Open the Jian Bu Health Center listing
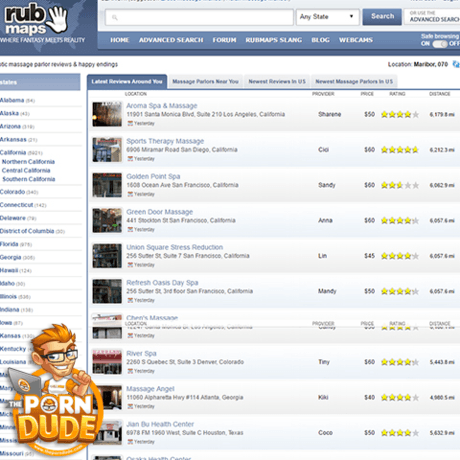Screen dimensions: 460x460 click(160, 424)
